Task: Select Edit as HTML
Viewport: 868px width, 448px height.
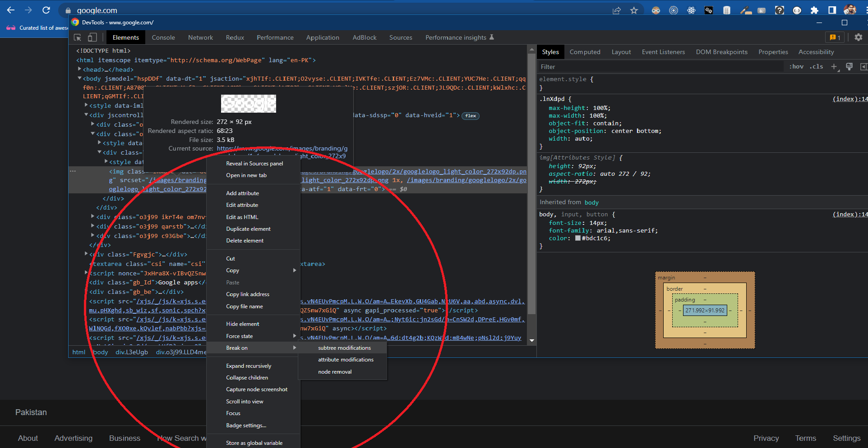Action: click(x=253, y=217)
